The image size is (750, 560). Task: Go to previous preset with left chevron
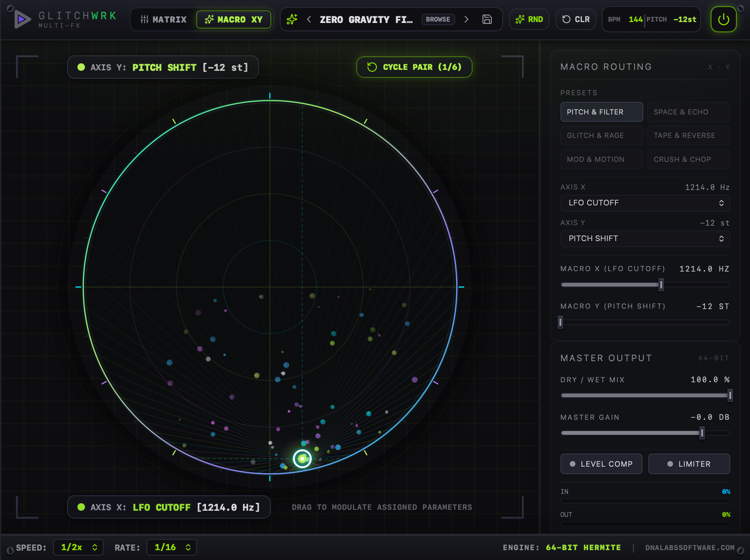click(309, 19)
